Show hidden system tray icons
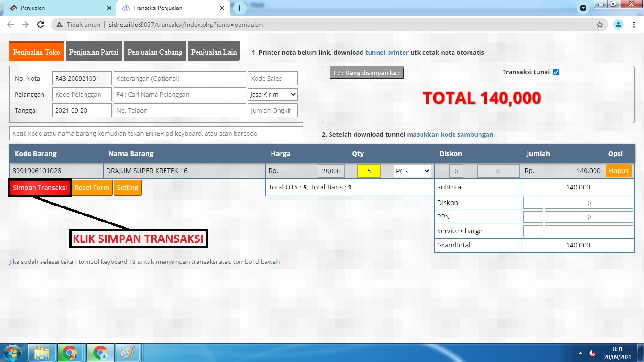This screenshot has width=644, height=362. click(x=580, y=353)
